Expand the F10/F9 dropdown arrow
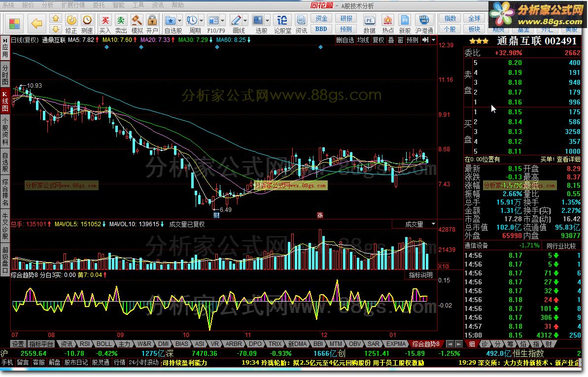The width and height of the screenshot is (588, 377). pyautogui.click(x=223, y=21)
